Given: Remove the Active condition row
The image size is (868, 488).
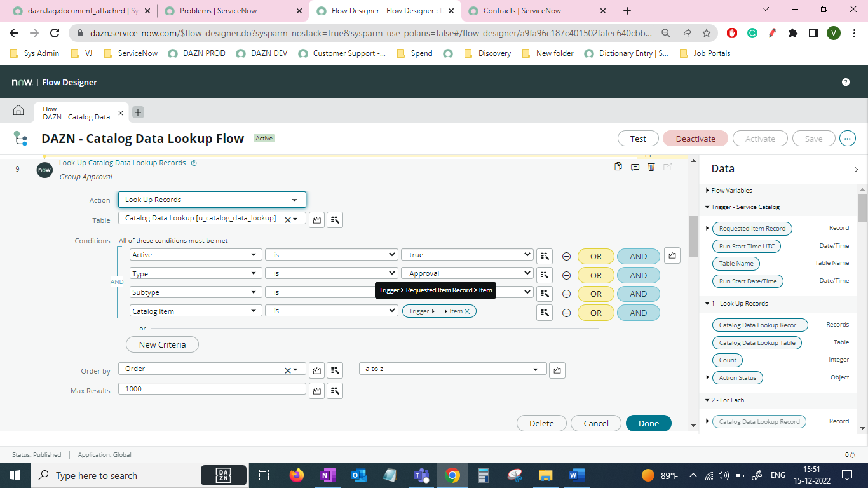Looking at the screenshot, I should (566, 257).
